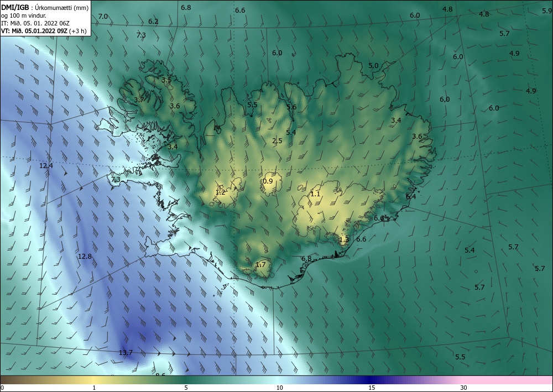Click the dark navy segment of the color bar
The image size is (553, 392).
point(368,380)
